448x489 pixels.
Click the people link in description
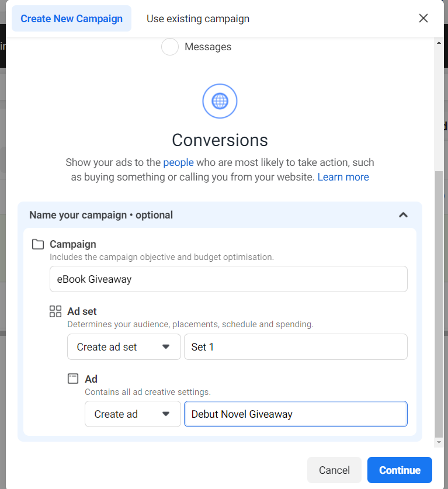[x=178, y=162]
